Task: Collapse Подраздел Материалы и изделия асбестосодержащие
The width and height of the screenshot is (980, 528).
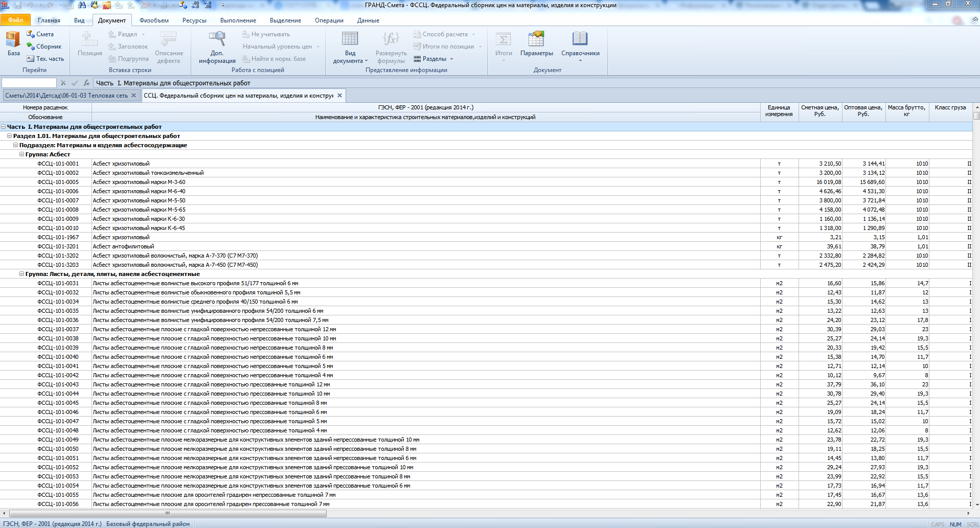Action: [x=16, y=145]
